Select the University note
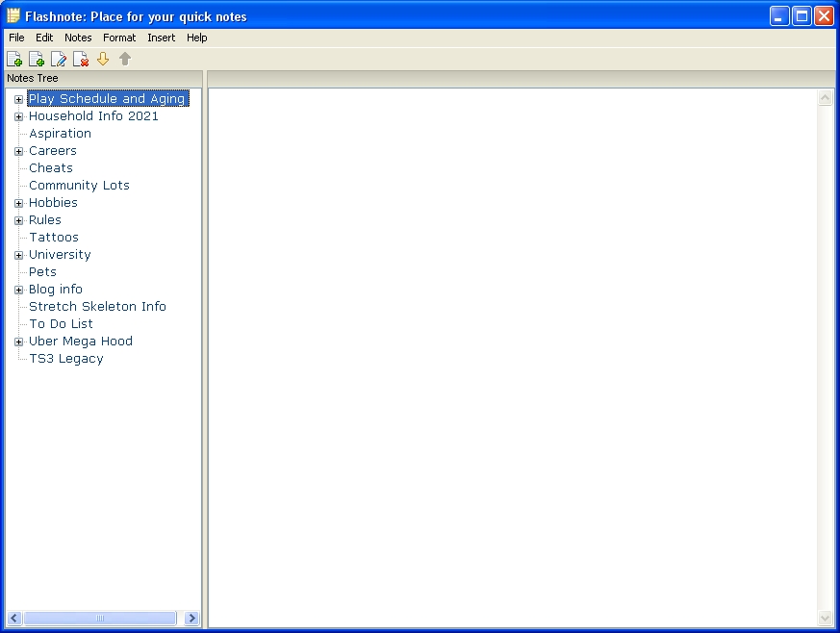Image resolution: width=840 pixels, height=633 pixels. [60, 254]
